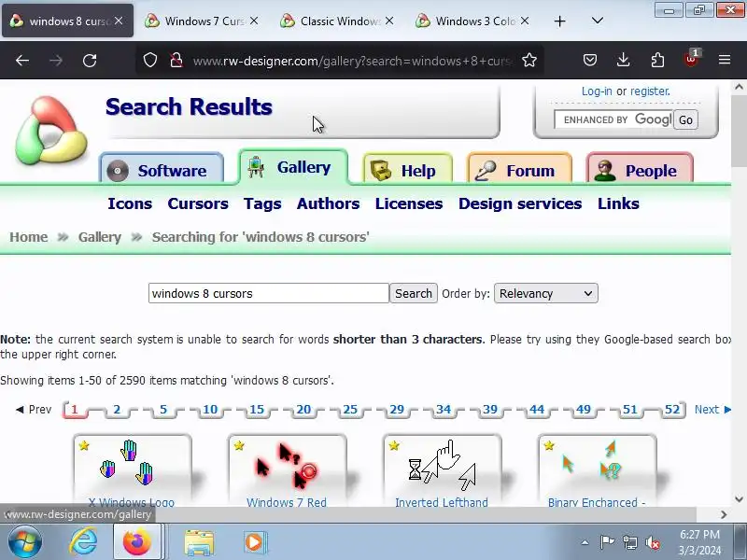Go to results page 10

point(210,410)
